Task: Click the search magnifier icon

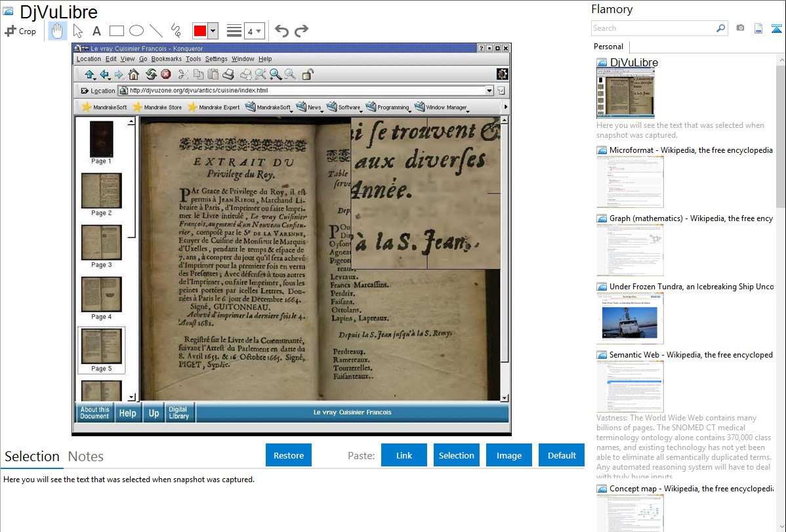Action: (720, 28)
